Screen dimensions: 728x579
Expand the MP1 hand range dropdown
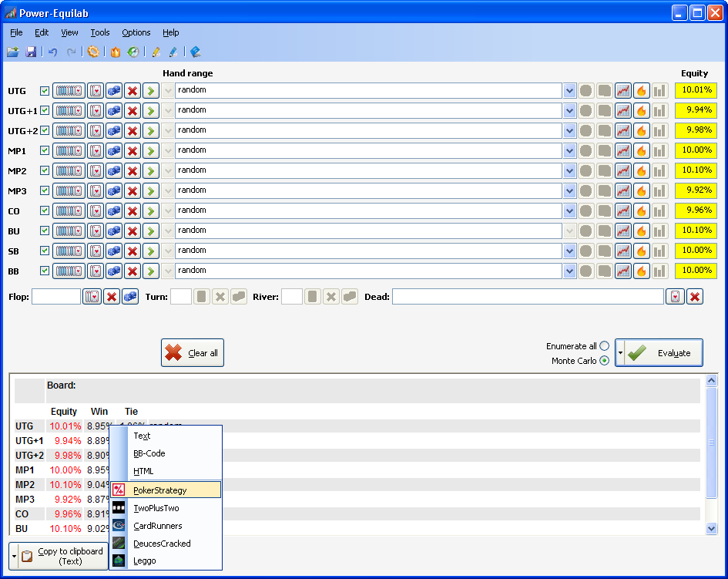[x=569, y=150]
